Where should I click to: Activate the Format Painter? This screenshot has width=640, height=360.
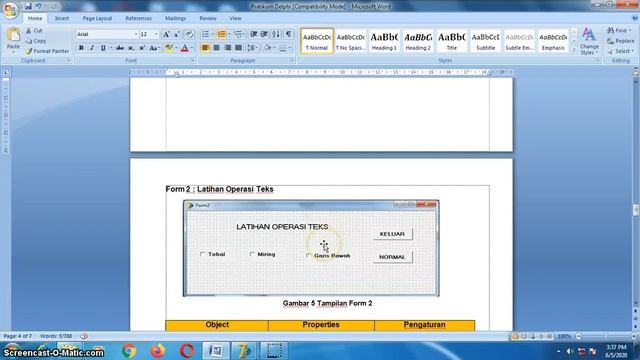(x=47, y=51)
